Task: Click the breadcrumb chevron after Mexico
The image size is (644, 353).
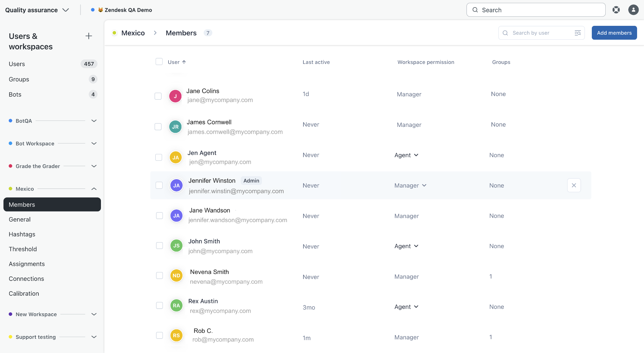Action: point(155,33)
